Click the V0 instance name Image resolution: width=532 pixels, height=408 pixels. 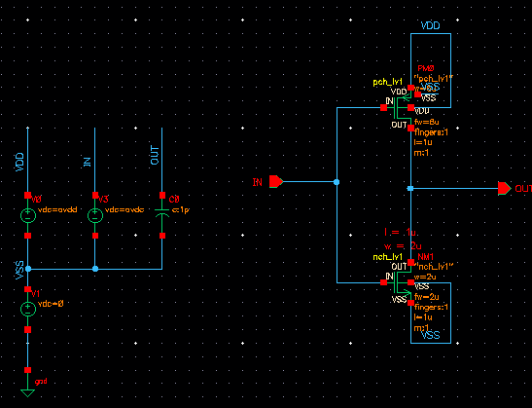click(x=37, y=199)
